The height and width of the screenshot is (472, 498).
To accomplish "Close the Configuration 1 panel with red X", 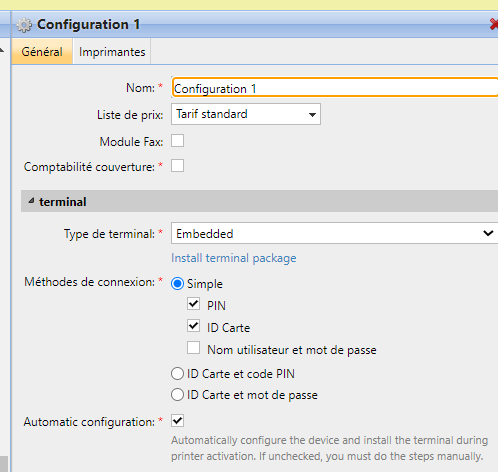I will (494, 24).
